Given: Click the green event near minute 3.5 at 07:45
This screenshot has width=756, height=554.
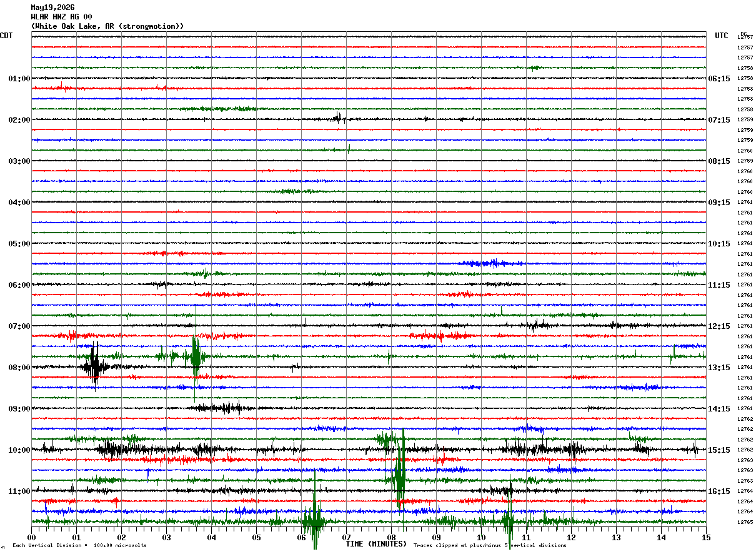Looking at the screenshot, I should 196,357.
